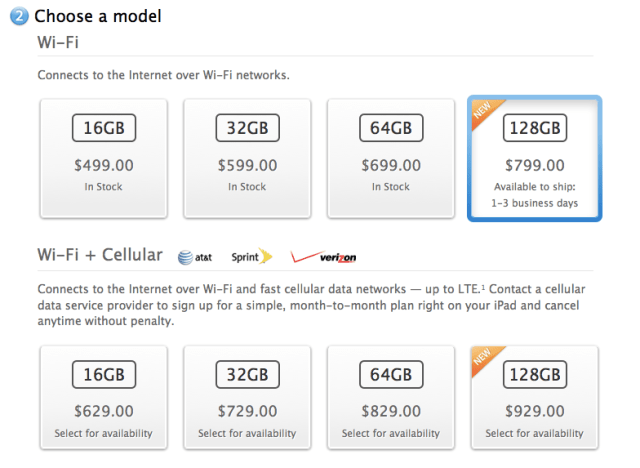The width and height of the screenshot is (640, 468).
Task: Click the Sprint carrier logo
Action: pos(252,257)
